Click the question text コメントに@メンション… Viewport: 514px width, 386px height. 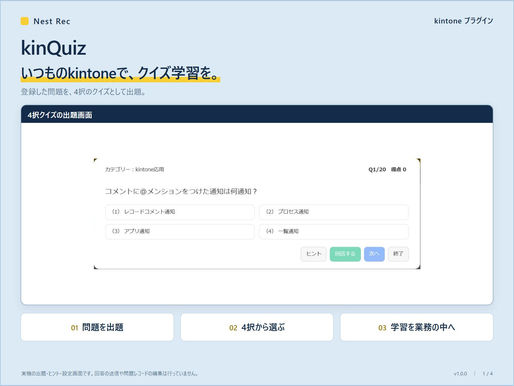[x=181, y=191]
